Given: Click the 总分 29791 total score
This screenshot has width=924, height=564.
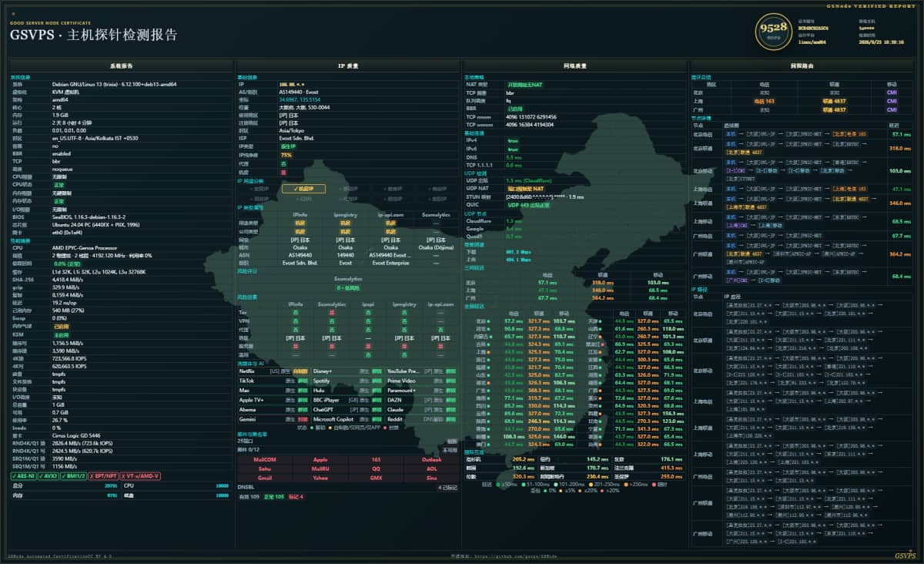Looking at the screenshot, I should point(65,486).
